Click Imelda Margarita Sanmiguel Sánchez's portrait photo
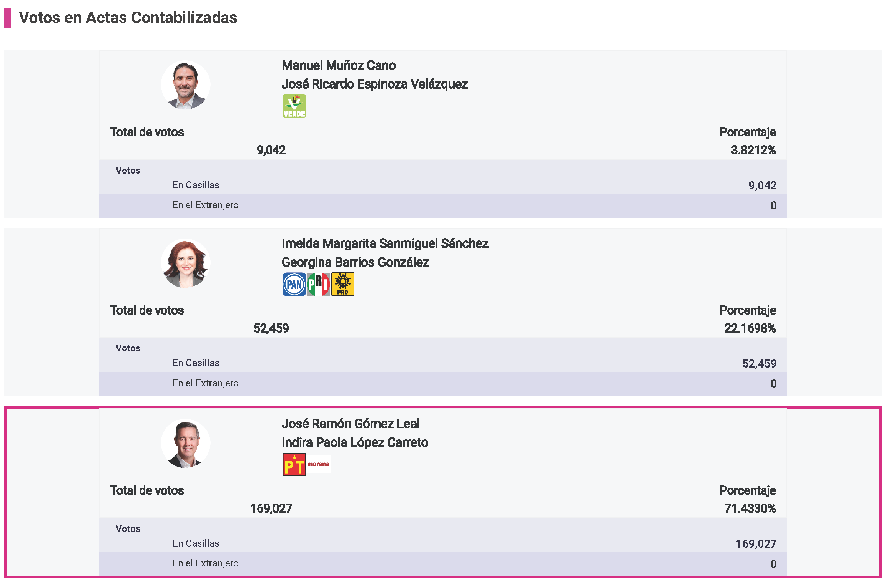 click(x=186, y=263)
